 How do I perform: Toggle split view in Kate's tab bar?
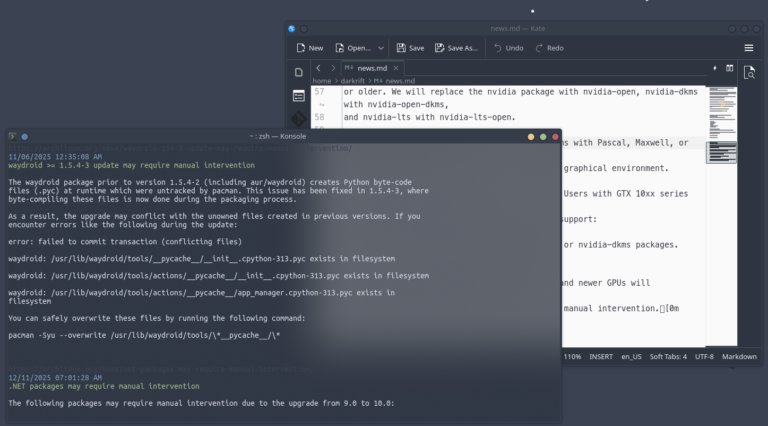[728, 68]
